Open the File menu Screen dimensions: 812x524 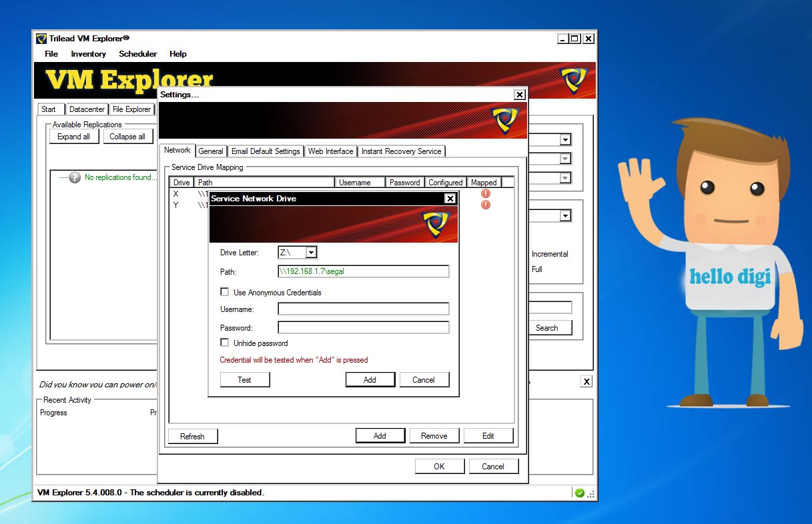(51, 54)
